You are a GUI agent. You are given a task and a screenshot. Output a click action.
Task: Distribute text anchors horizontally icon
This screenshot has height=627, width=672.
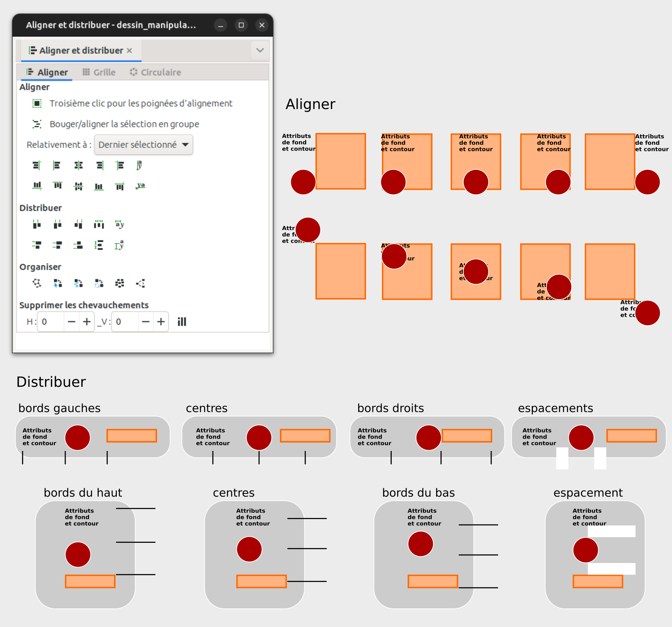[x=120, y=224]
